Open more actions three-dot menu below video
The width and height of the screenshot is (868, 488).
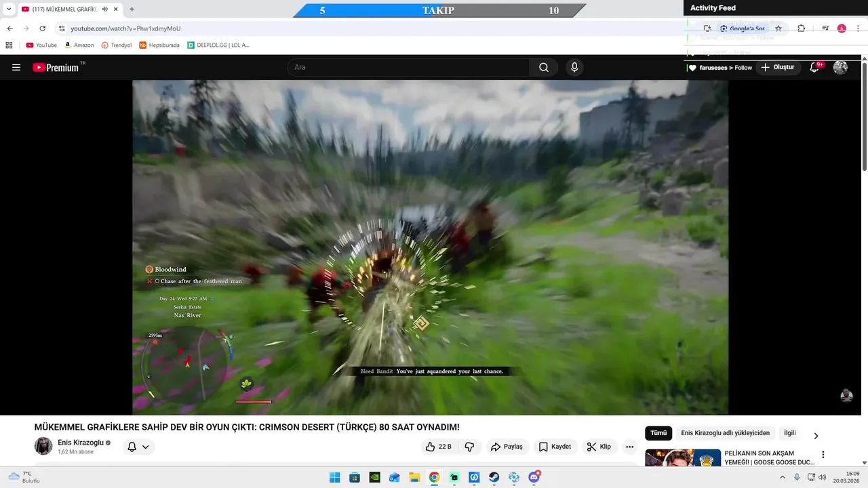tap(629, 447)
